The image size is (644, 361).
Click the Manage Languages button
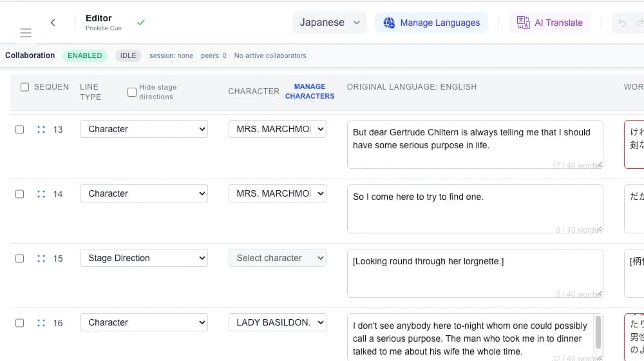(x=431, y=23)
